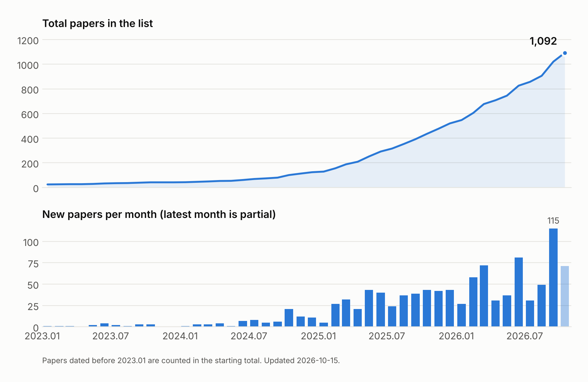Click the 2025.01 x-axis label
The width and height of the screenshot is (588, 382).
[318, 336]
